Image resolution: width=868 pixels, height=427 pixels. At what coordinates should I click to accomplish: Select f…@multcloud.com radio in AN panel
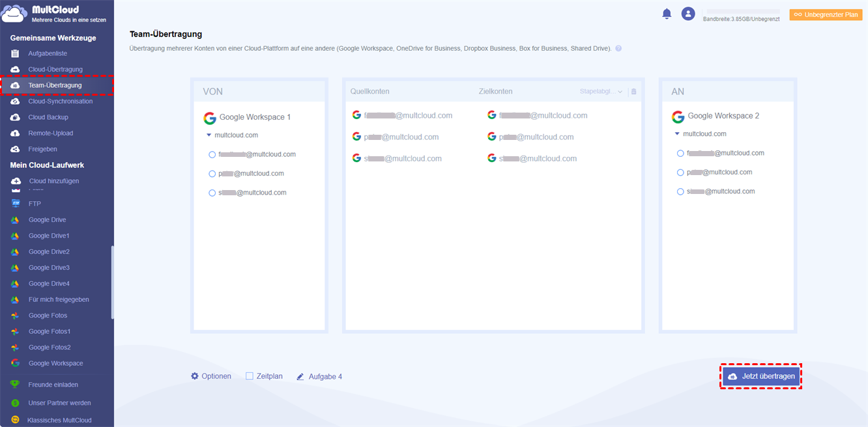[680, 154]
